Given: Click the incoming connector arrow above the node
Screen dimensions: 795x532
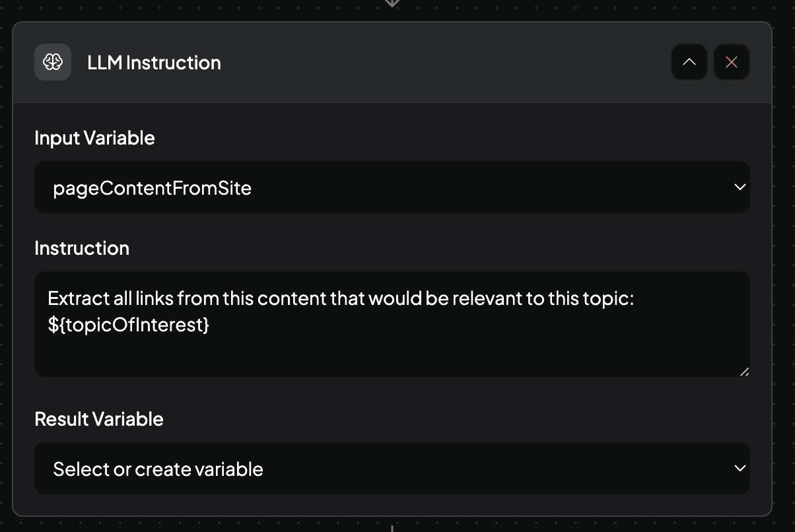Looking at the screenshot, I should (x=392, y=3).
